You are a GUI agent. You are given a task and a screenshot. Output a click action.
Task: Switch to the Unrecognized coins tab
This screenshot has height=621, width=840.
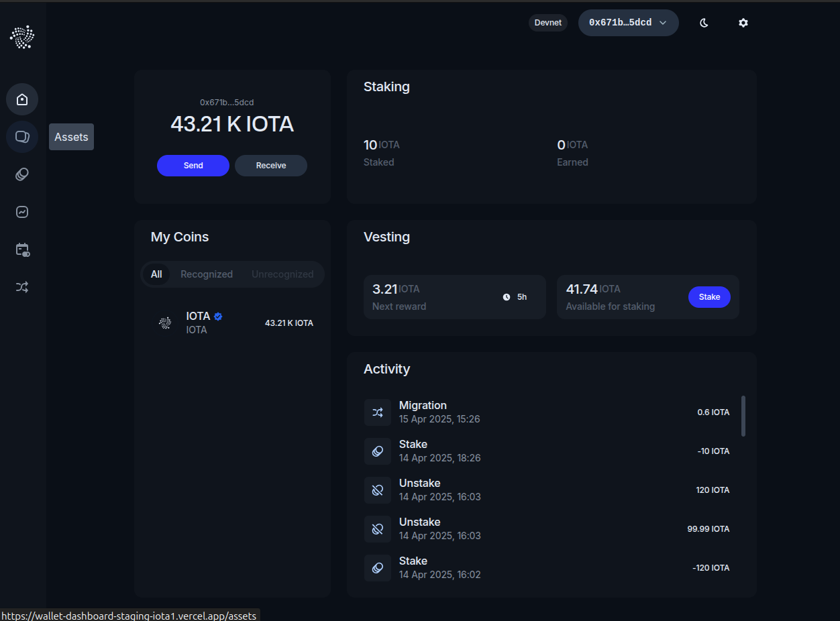(282, 274)
